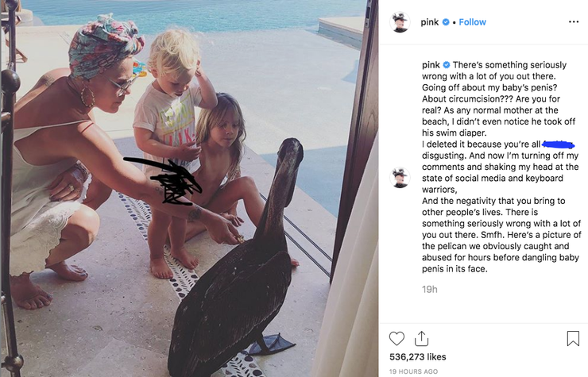Open the three-dot more options menu
588x377 pixels.
(574, 21)
